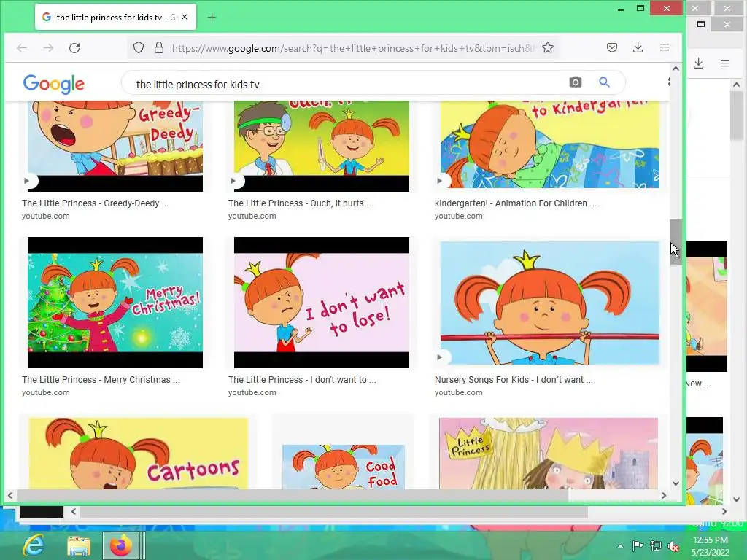Screen dimensions: 747x560
Task: Open the Greedy-Deedy video thumbnail
Action: pyautogui.click(x=115, y=146)
